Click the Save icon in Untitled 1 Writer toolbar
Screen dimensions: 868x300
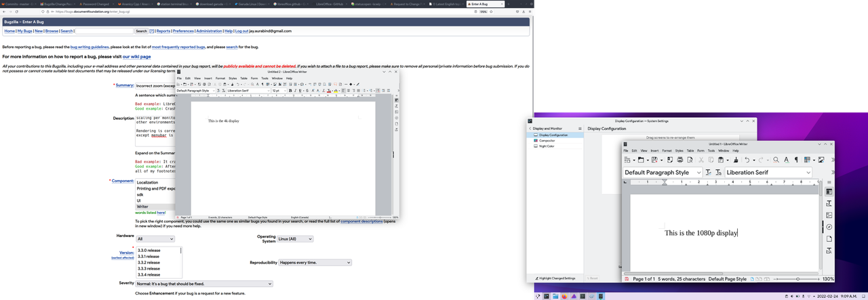tap(654, 160)
